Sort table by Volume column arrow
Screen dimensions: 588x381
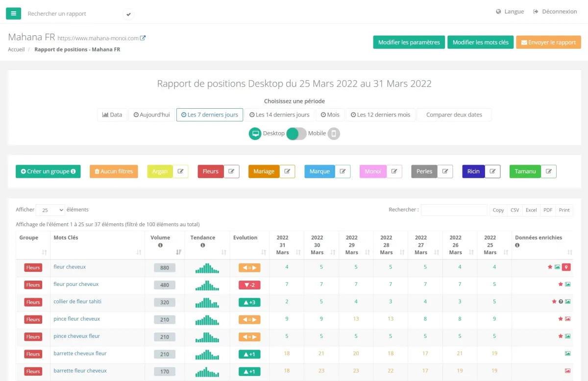(x=178, y=252)
